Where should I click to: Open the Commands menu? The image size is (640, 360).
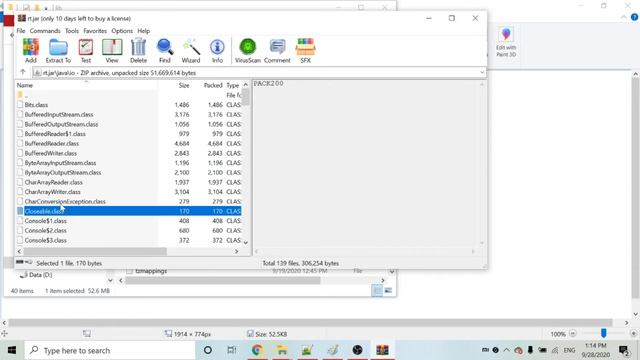point(45,31)
